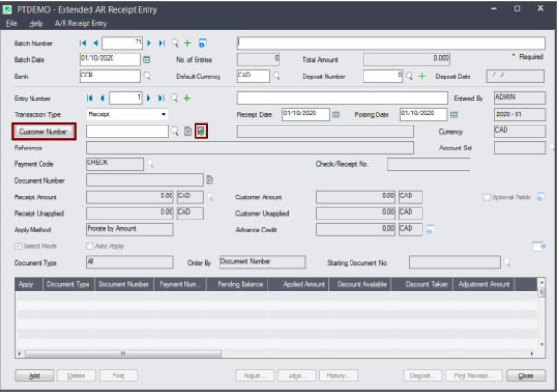
Task: Click the Jobs button
Action: [297, 375]
